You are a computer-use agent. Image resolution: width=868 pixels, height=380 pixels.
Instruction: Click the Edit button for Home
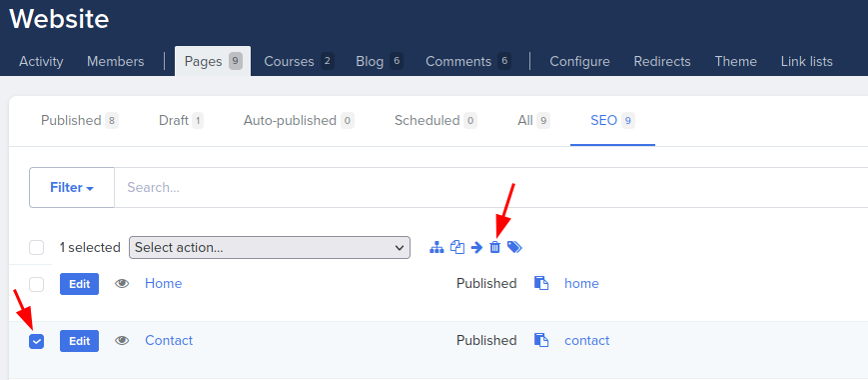point(79,284)
